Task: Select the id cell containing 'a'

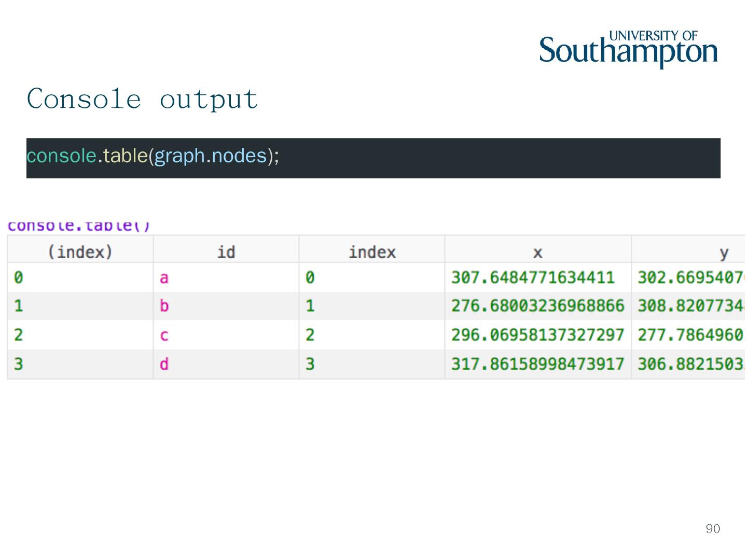Action: point(164,278)
